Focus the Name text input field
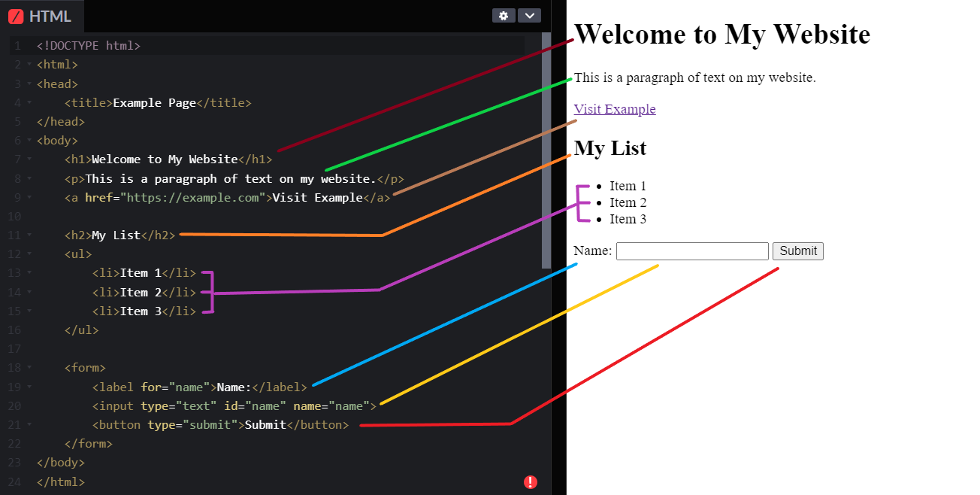This screenshot has width=980, height=495. point(691,251)
